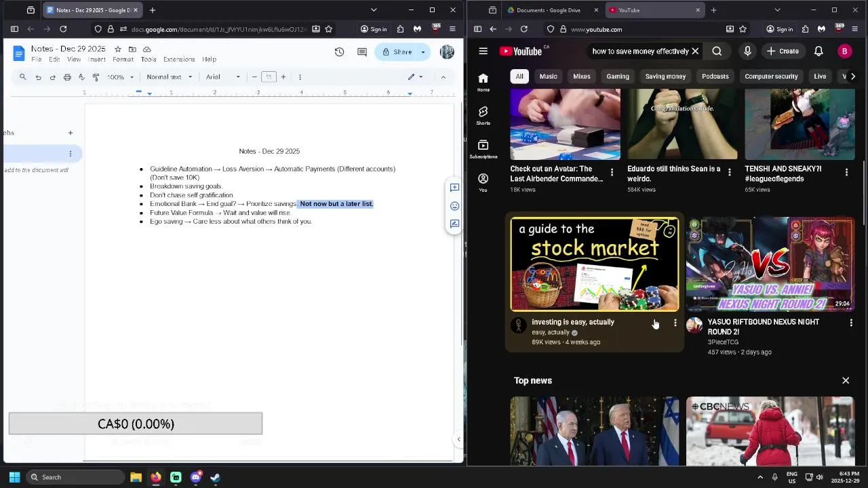
Task: Star the Notes - Dec 29 2025 document
Action: (118, 49)
